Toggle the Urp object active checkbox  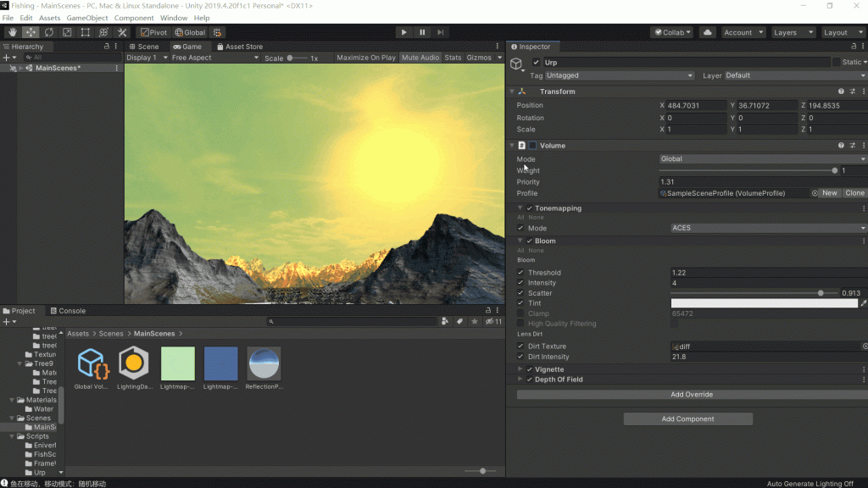(536, 63)
